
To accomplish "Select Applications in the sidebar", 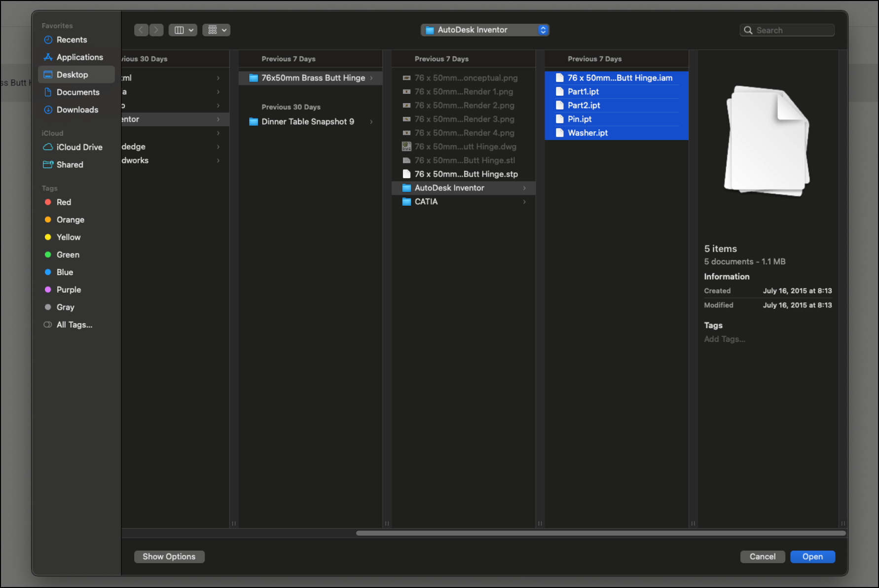I will pyautogui.click(x=79, y=57).
